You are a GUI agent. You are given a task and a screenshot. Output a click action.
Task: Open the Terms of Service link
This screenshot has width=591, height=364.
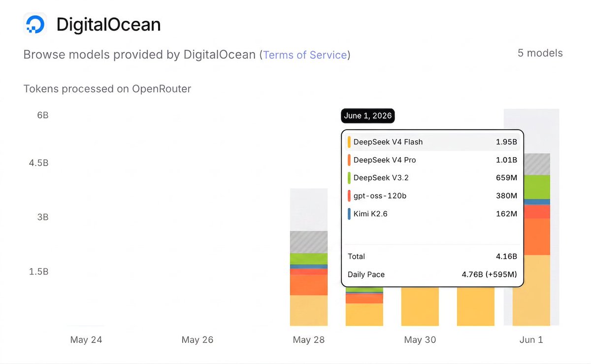coord(305,55)
